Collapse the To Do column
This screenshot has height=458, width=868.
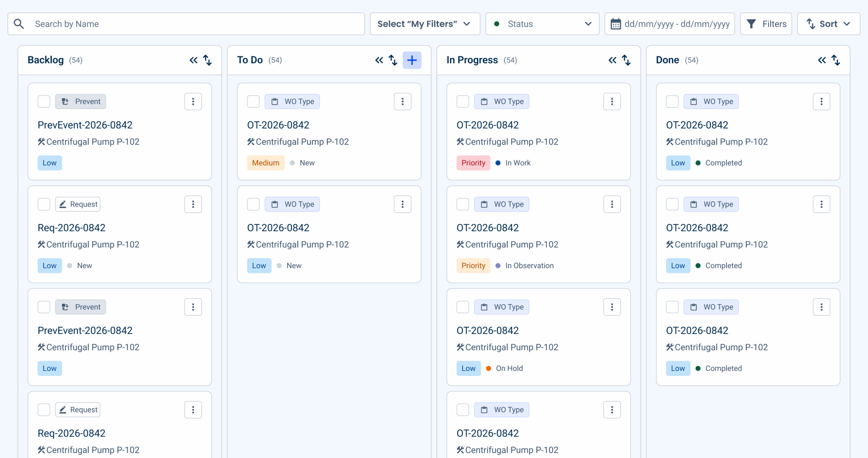pyautogui.click(x=379, y=60)
